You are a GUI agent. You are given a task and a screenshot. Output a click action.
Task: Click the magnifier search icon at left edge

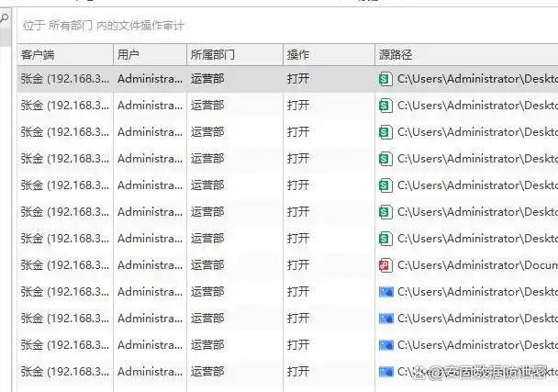point(4,17)
